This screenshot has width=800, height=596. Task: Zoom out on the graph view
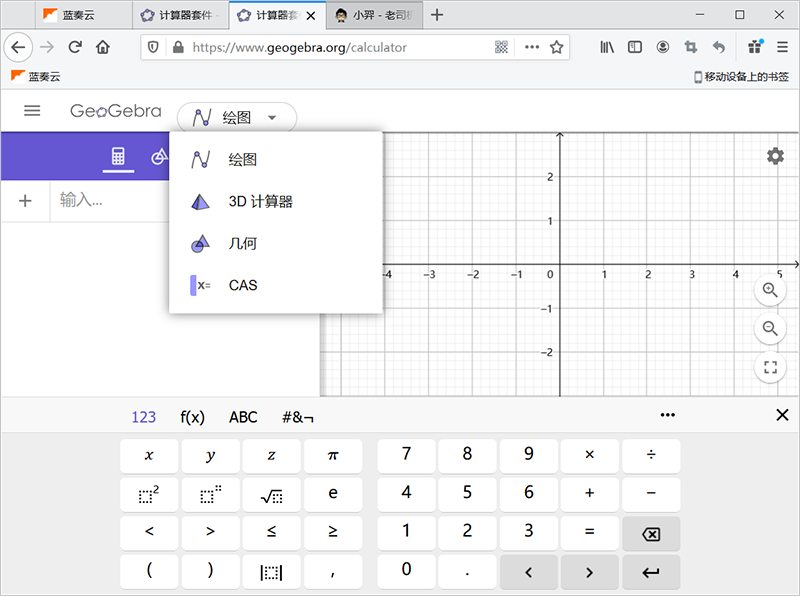coord(770,328)
